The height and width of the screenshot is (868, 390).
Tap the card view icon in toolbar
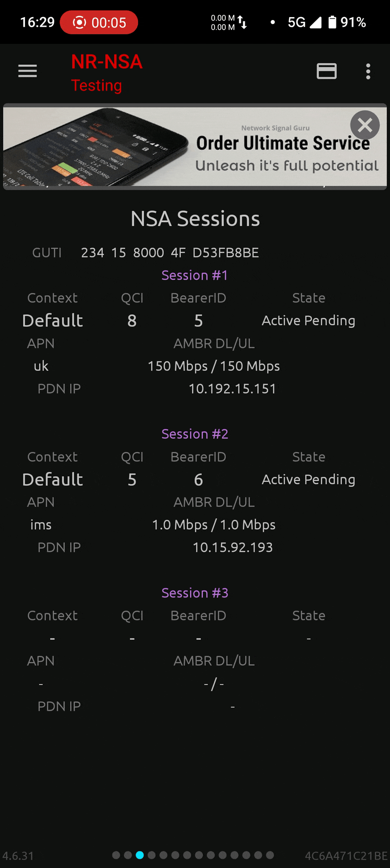point(326,71)
